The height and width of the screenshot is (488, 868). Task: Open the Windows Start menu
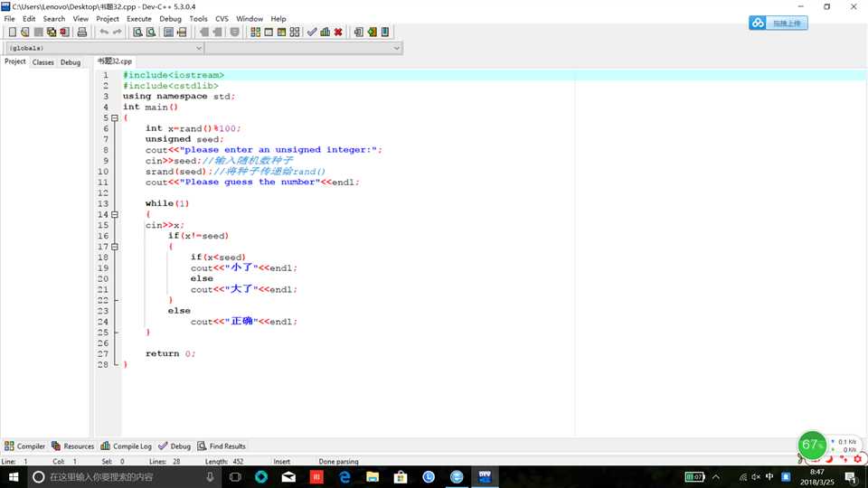tap(14, 477)
